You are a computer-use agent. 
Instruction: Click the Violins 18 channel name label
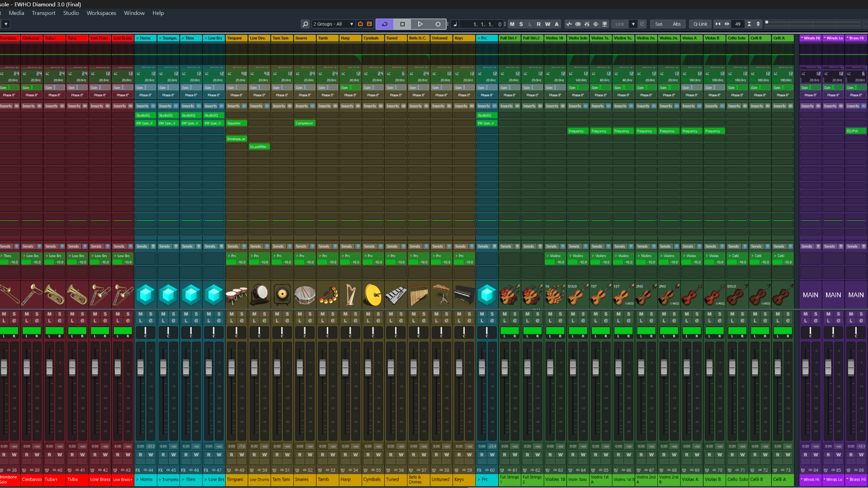tap(555, 479)
